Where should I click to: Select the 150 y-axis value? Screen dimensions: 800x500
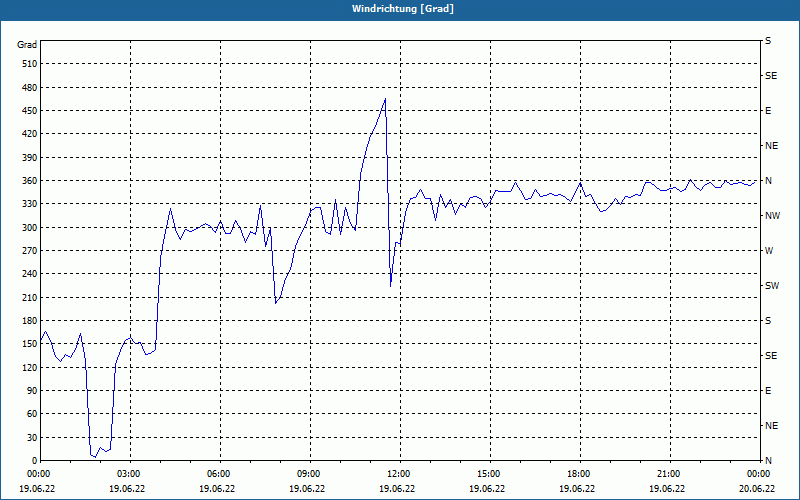(30, 344)
